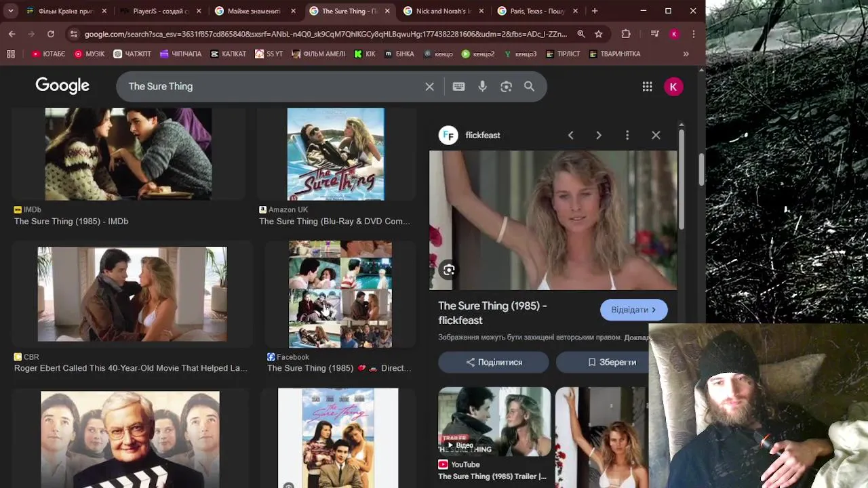The height and width of the screenshot is (488, 868).
Task: Open the flickfeast source link in preview panel
Action: tap(482, 135)
